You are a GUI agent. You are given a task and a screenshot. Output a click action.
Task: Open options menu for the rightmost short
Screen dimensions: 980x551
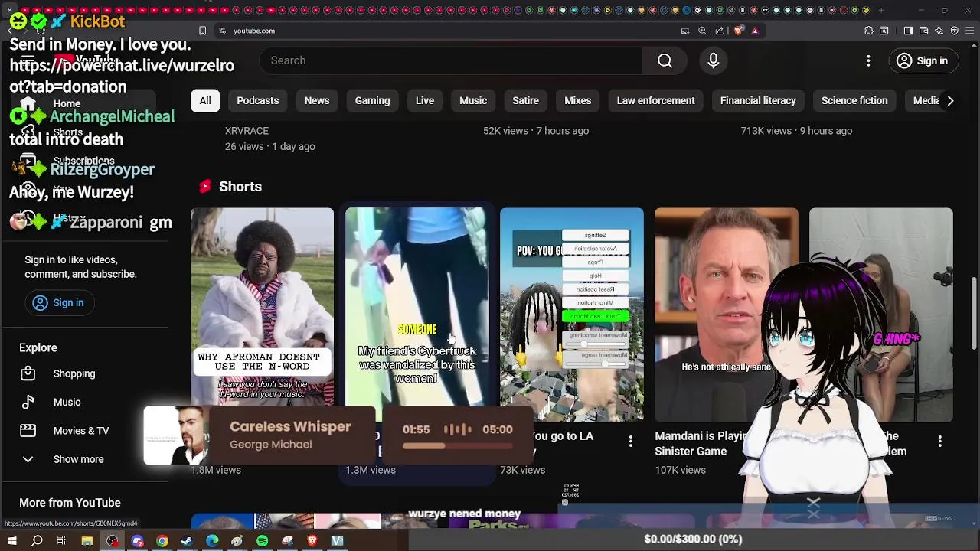pos(939,442)
